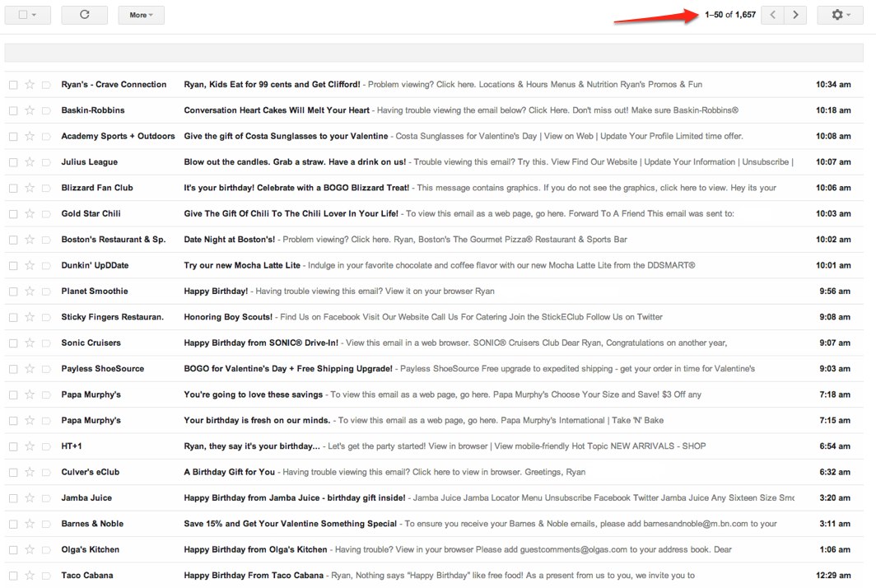Check the Barnes & Noble email box

13,525
